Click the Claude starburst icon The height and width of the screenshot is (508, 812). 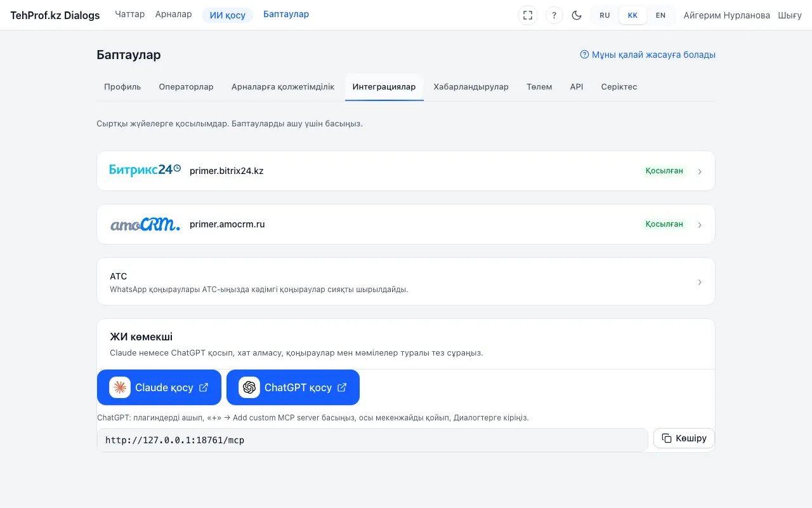point(120,387)
